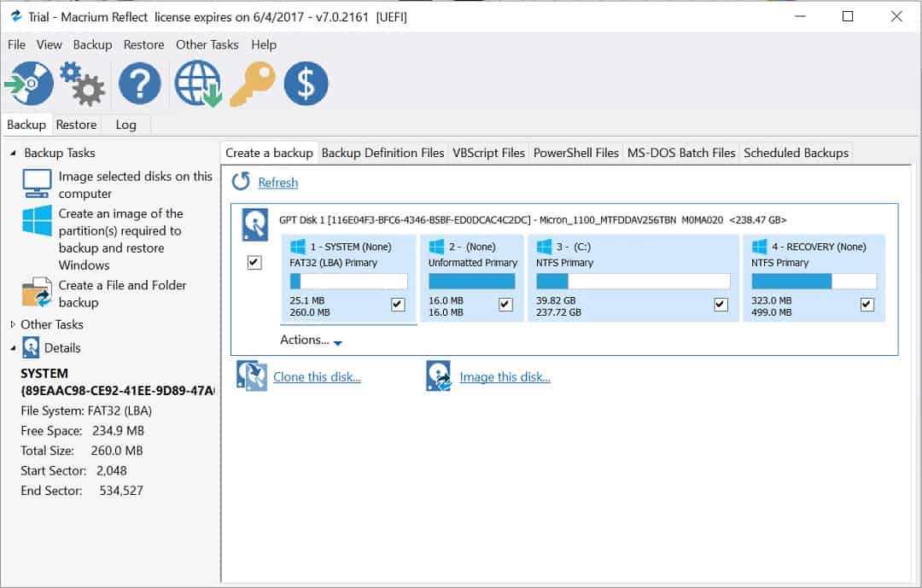Open the Other Tasks menu

207,44
